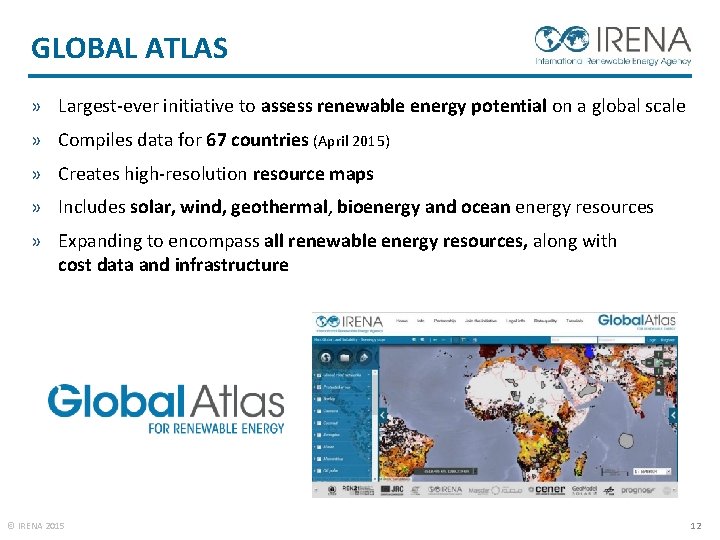Click the map scale bar
The image size is (720, 540).
coord(615,472)
